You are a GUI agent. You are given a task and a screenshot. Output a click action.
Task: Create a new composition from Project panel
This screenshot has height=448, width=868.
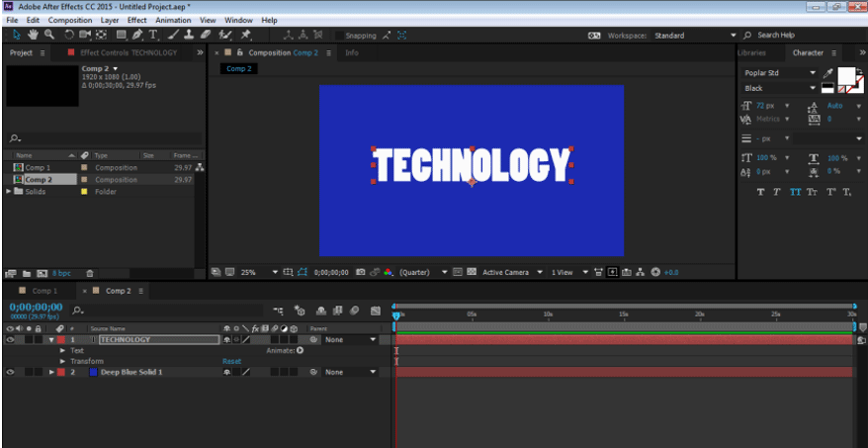pos(43,274)
